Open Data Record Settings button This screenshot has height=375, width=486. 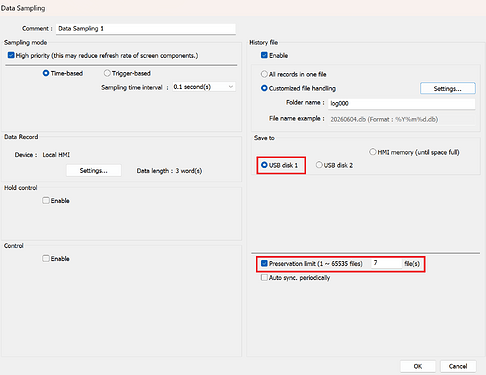(94, 171)
